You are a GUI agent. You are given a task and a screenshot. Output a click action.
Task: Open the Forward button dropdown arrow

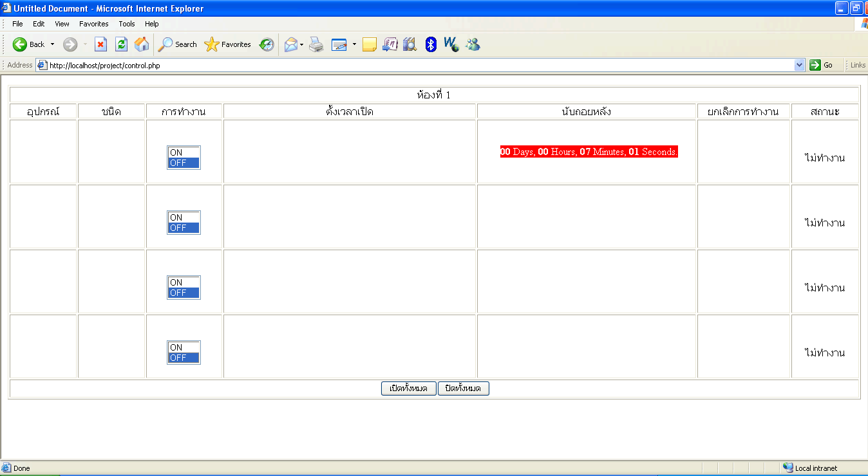86,44
